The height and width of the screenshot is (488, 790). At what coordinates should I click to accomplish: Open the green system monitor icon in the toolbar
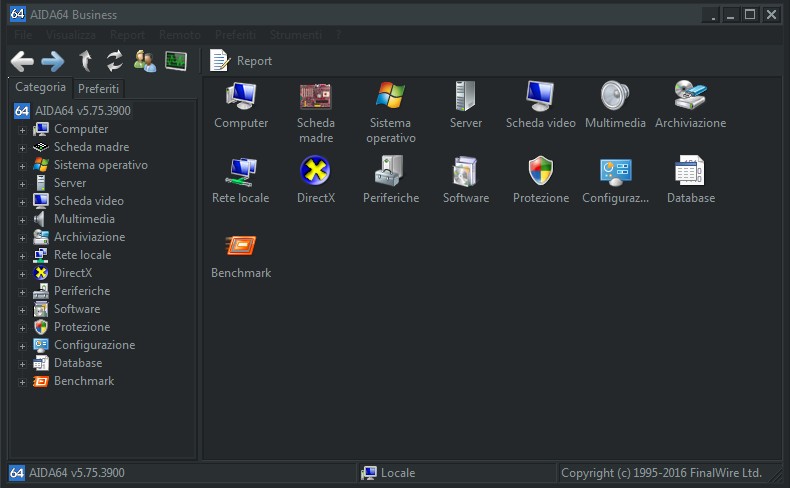[176, 61]
